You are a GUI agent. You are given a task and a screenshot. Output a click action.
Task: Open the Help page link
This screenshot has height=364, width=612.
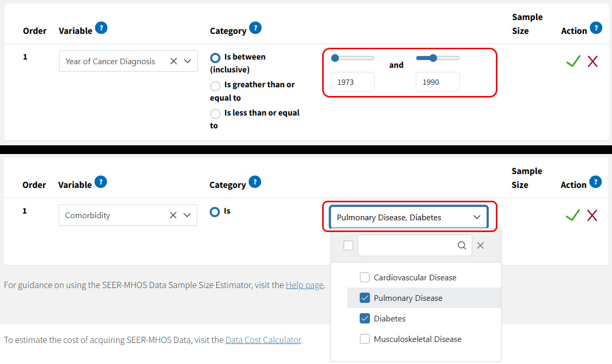tap(305, 285)
